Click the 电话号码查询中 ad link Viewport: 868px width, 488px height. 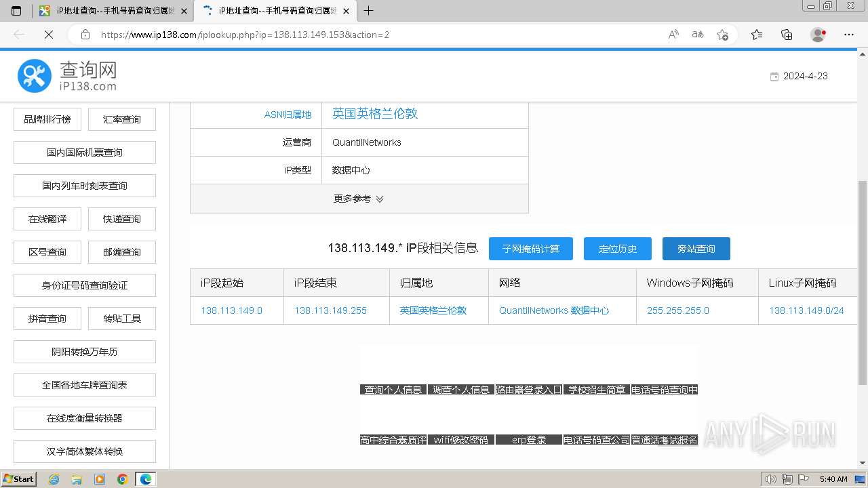[x=665, y=390]
